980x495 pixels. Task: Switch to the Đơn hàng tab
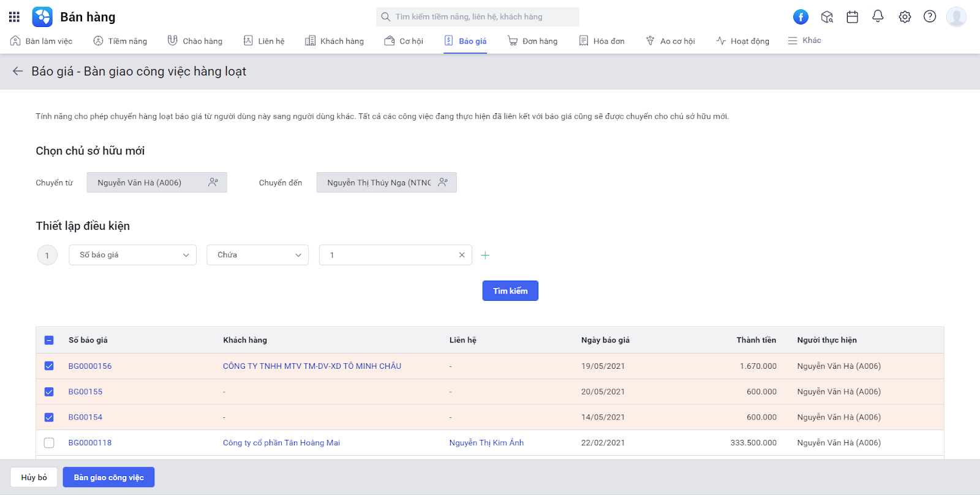click(x=532, y=41)
